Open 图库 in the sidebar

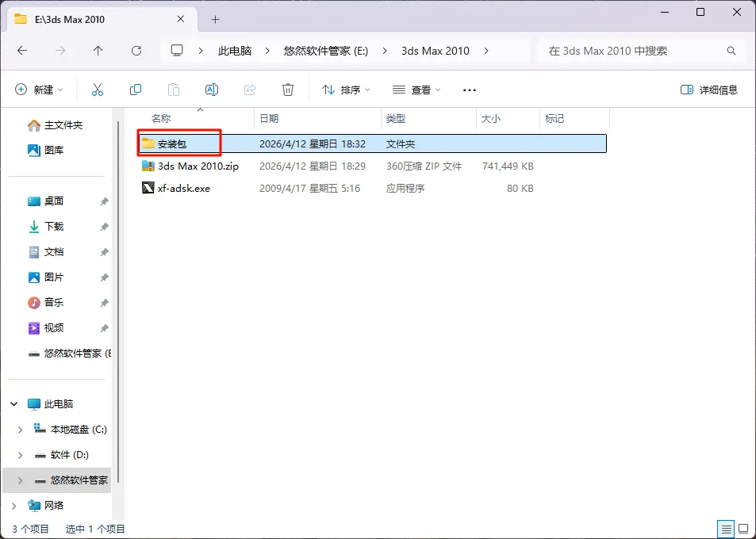45,151
